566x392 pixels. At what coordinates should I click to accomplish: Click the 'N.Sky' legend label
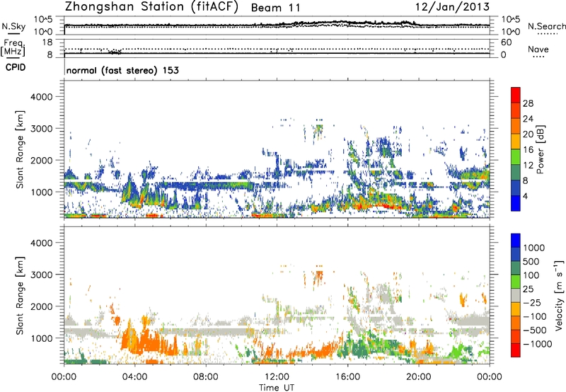tap(13, 26)
